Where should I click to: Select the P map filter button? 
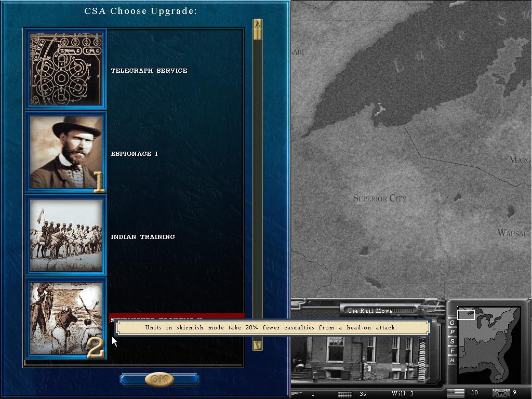[x=452, y=332]
